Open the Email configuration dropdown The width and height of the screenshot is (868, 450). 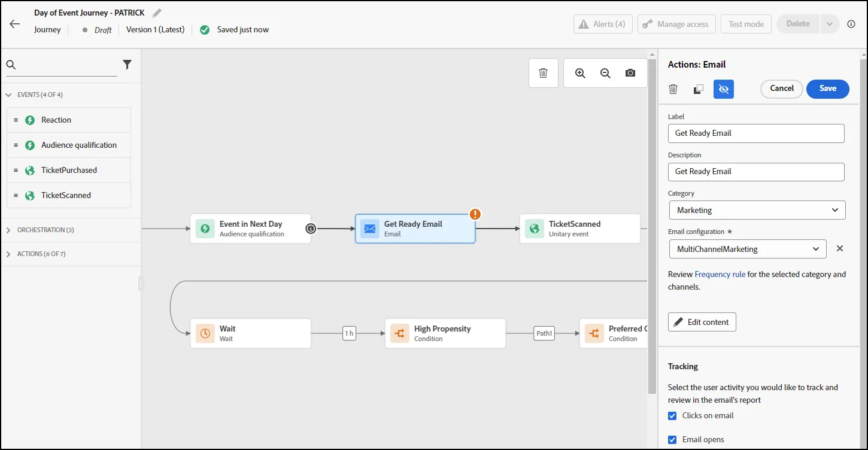coord(748,249)
